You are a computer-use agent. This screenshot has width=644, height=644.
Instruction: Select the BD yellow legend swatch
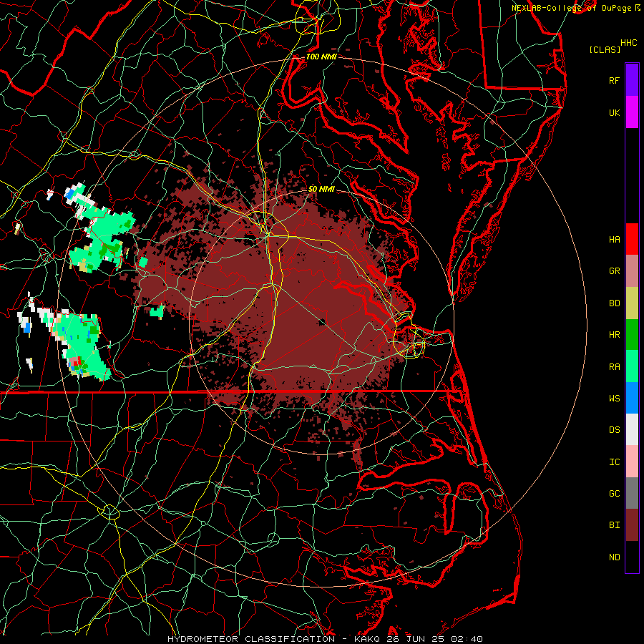[632, 303]
